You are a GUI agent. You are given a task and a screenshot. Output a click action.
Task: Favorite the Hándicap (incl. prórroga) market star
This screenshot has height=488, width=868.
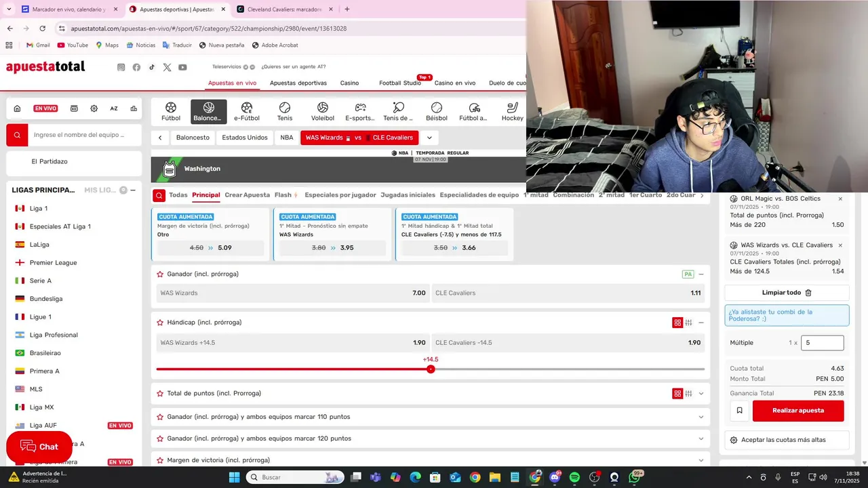pyautogui.click(x=160, y=322)
